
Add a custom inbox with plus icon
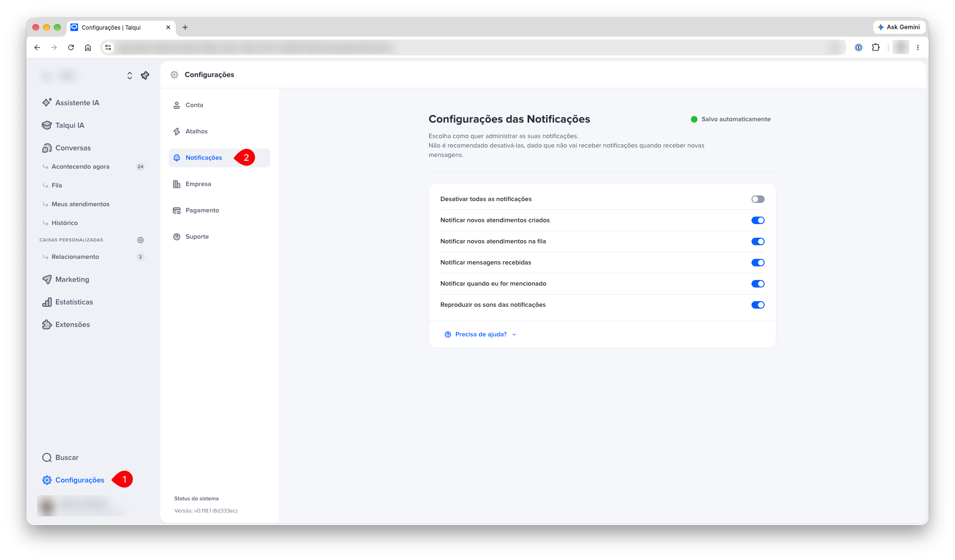click(x=141, y=240)
